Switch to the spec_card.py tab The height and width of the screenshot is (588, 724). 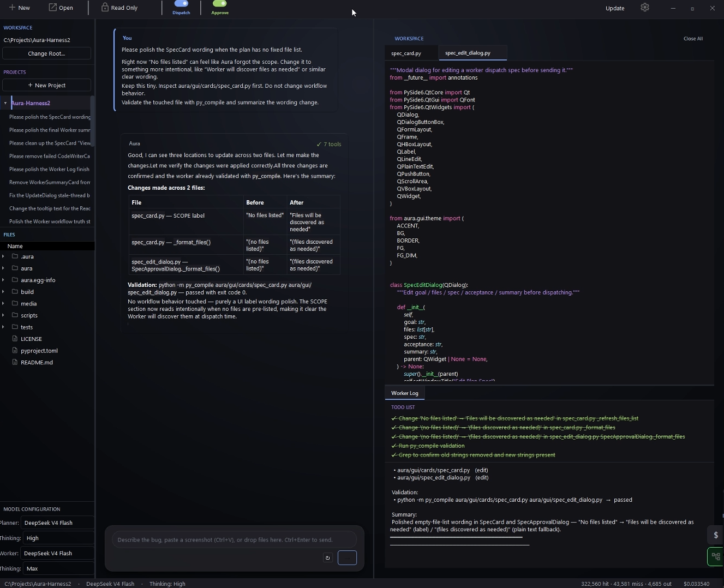(x=410, y=53)
